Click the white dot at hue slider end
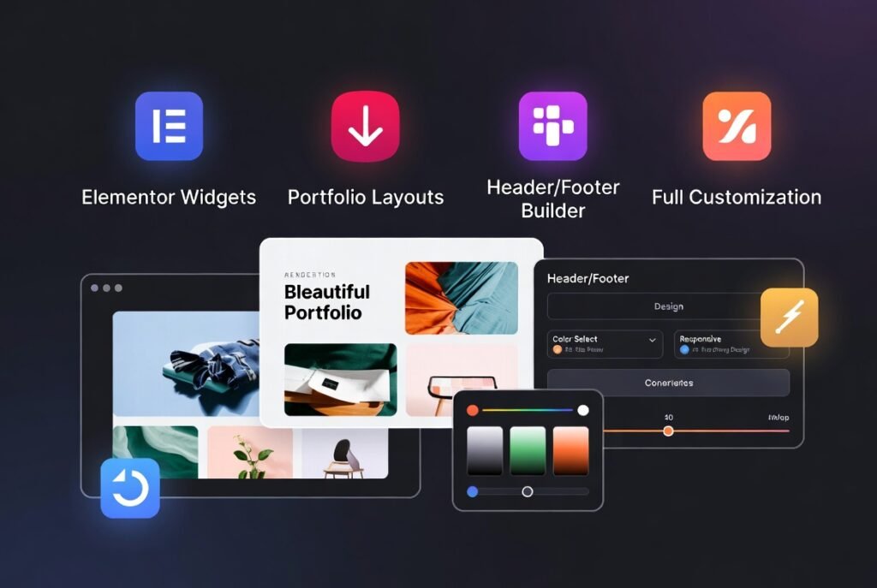 click(582, 410)
